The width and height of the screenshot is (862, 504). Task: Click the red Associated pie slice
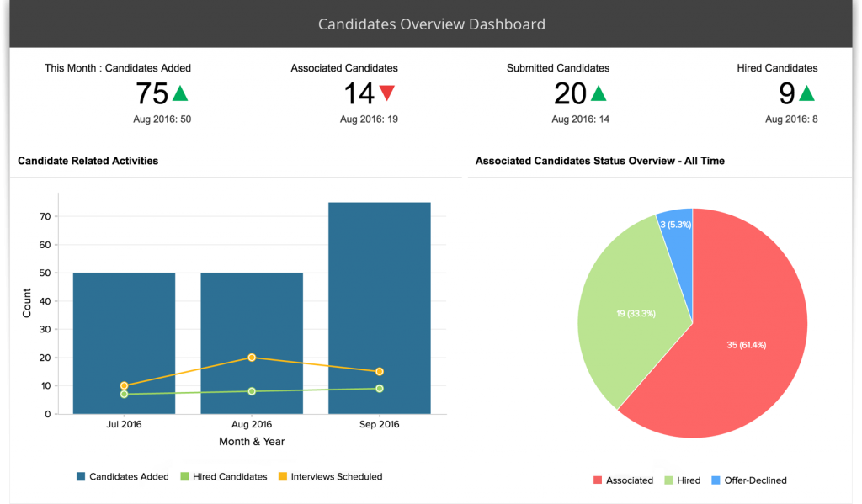[745, 345]
